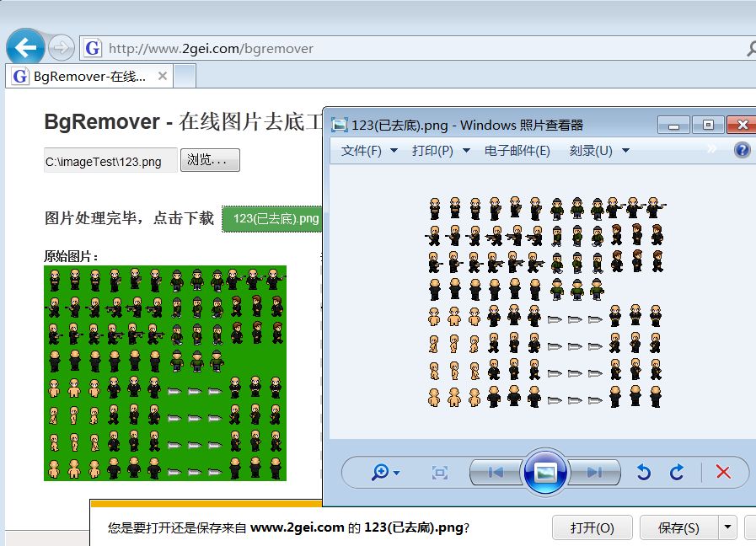
Task: Click the photo viewer title bar icon
Action: 340,126
